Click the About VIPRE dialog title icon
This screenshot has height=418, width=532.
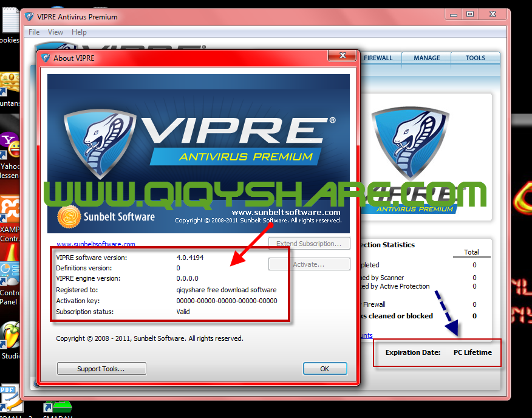point(45,58)
